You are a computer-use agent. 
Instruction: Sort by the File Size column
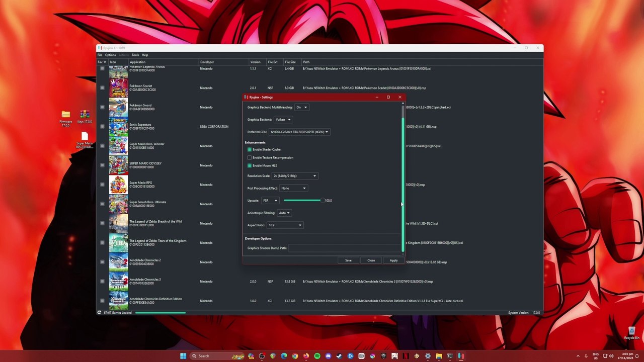[x=292, y=62]
